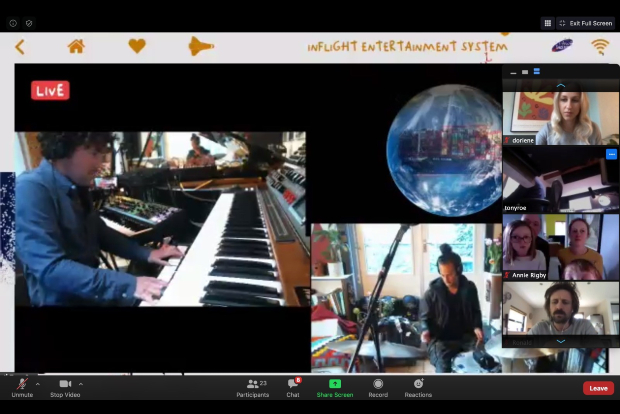Click the green Share Screen icon
The image size is (620, 414).
[x=334, y=385]
